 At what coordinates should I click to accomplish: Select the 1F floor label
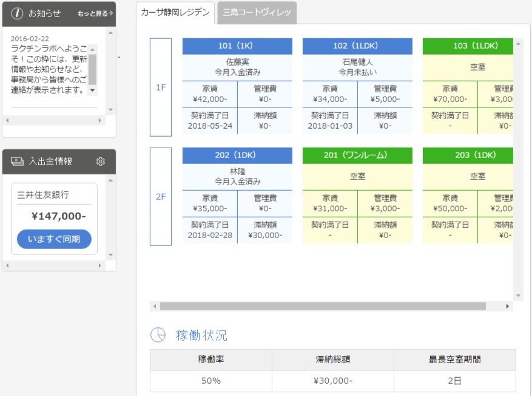[161, 87]
